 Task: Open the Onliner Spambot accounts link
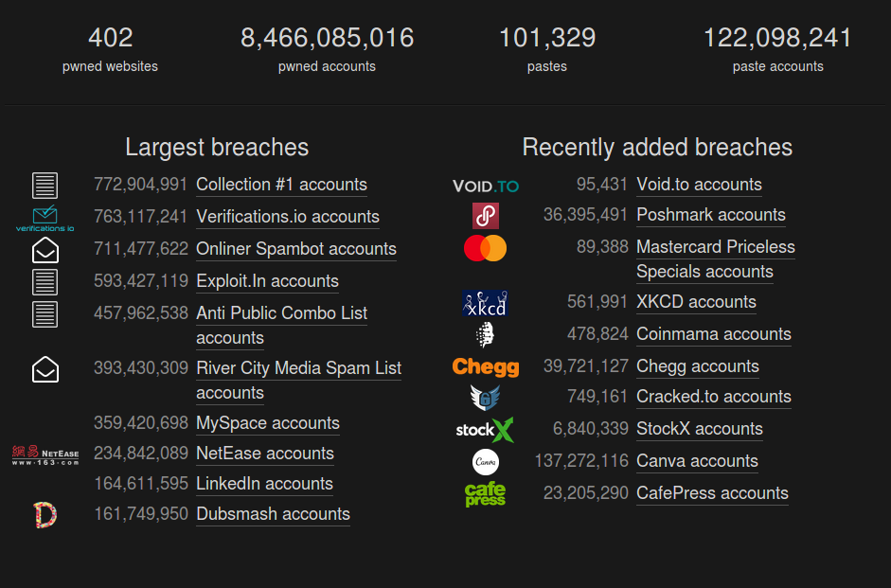pos(296,249)
